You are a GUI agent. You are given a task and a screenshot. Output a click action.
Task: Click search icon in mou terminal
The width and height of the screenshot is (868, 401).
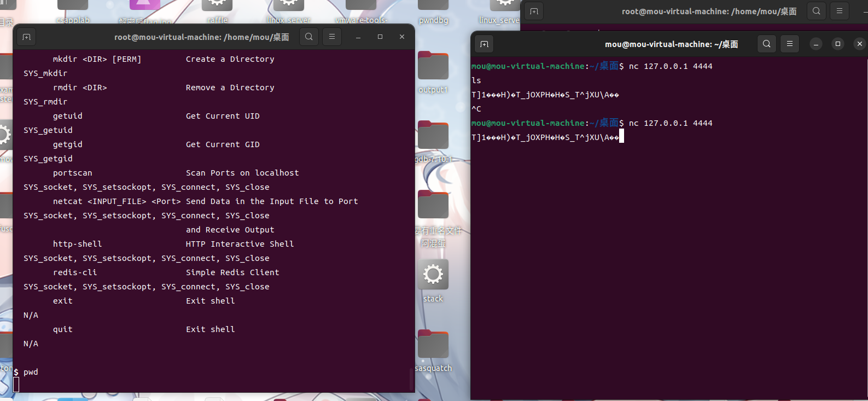point(767,44)
